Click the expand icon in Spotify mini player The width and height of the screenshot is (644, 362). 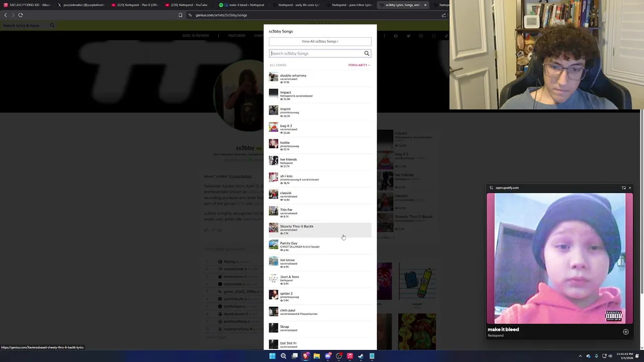(623, 188)
